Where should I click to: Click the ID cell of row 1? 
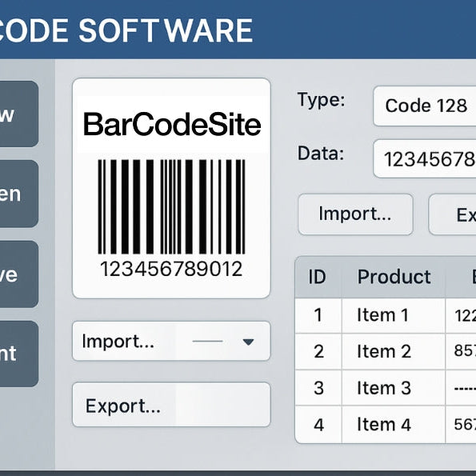click(x=318, y=315)
